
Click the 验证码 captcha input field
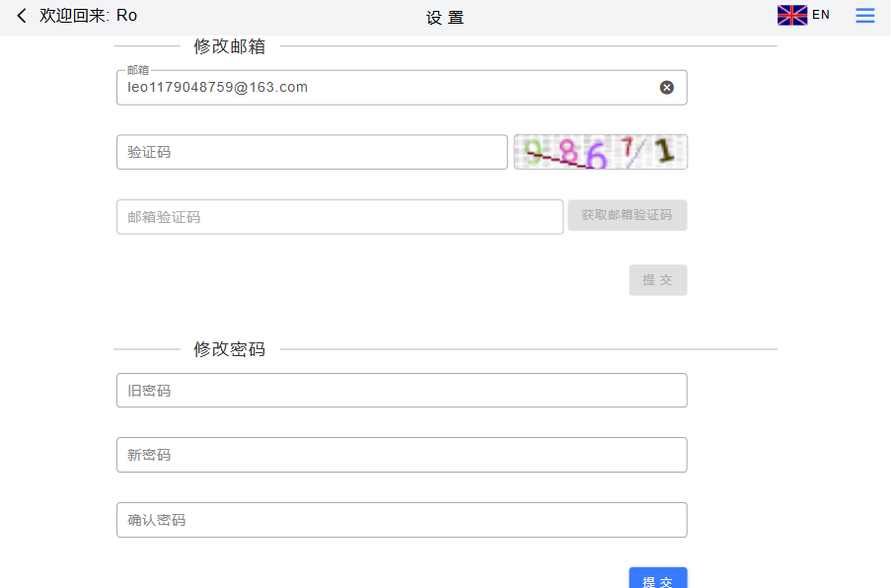click(x=312, y=152)
